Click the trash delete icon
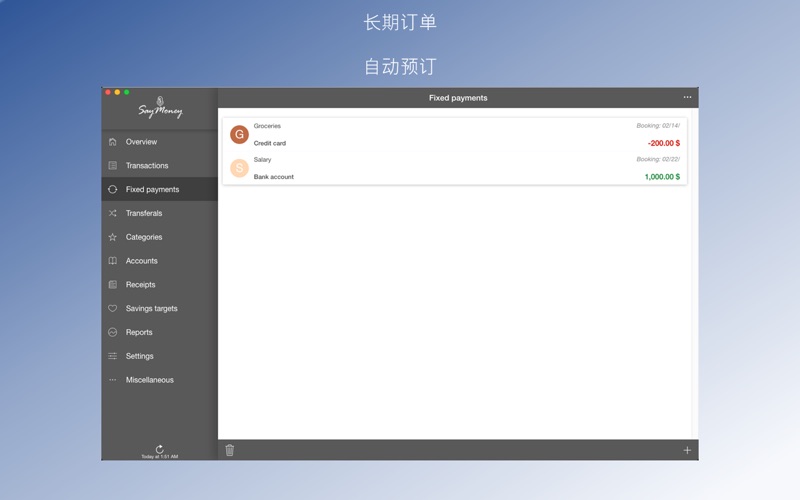The image size is (800, 500). click(230, 450)
